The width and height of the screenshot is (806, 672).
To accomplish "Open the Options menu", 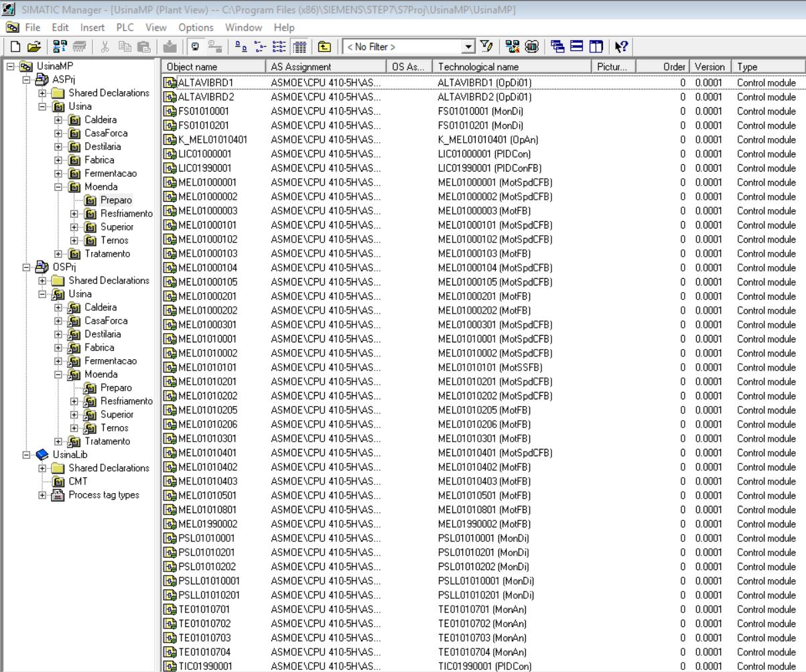I will (x=196, y=27).
